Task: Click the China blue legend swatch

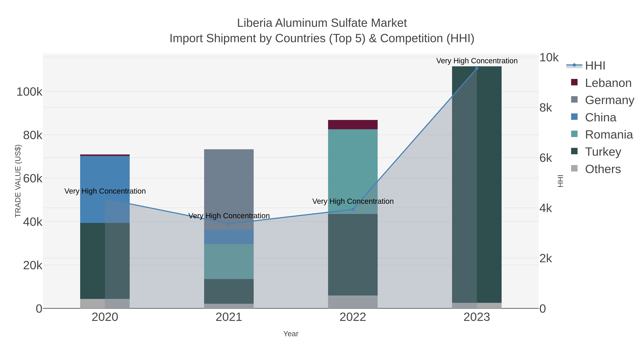Action: click(x=574, y=117)
